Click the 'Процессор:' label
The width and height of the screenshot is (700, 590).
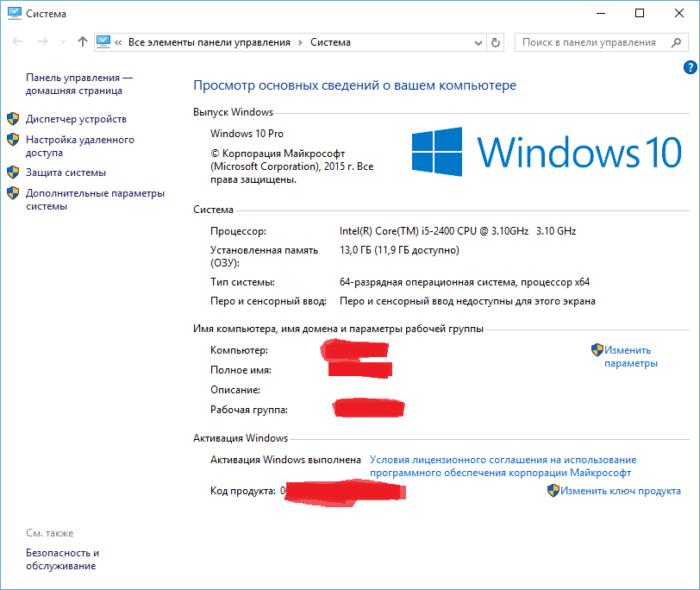(x=239, y=231)
